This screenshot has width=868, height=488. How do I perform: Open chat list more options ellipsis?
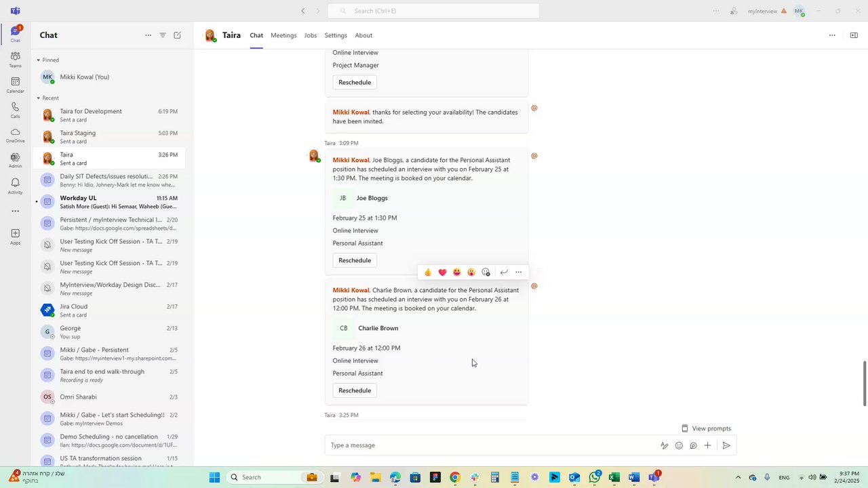148,35
